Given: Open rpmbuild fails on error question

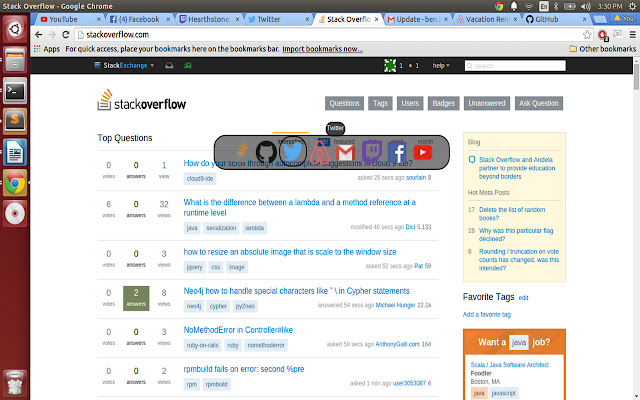Looking at the screenshot, I should [244, 369].
